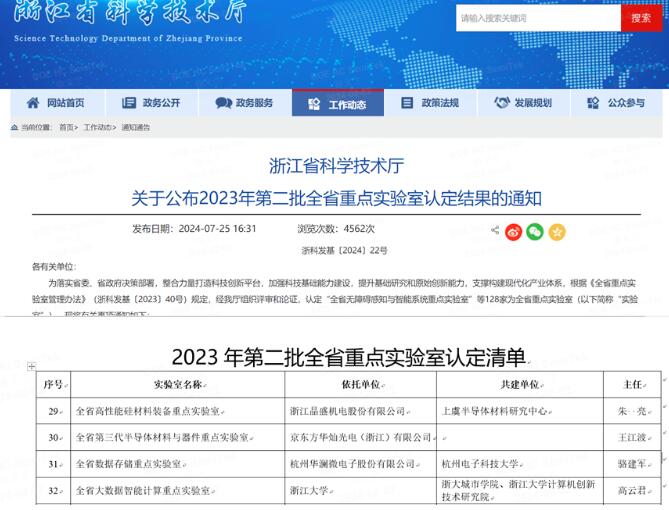Click the speech bubble icon for 政务服务
This screenshot has height=510, width=669.
(x=223, y=103)
